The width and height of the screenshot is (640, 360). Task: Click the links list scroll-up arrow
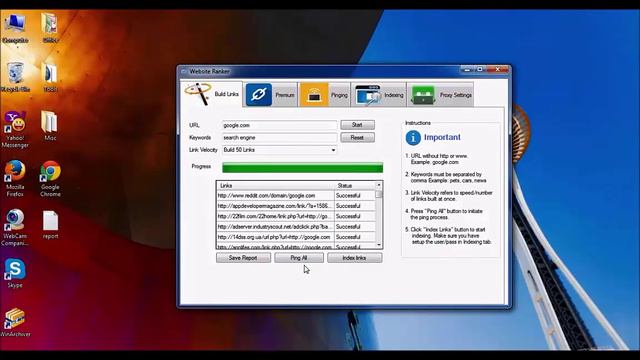pos(379,185)
